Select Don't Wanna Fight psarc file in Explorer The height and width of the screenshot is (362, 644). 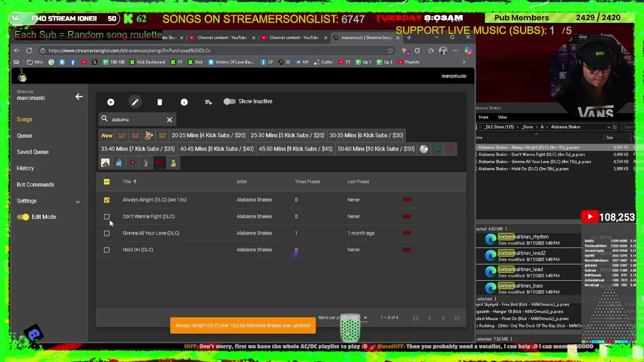532,155
